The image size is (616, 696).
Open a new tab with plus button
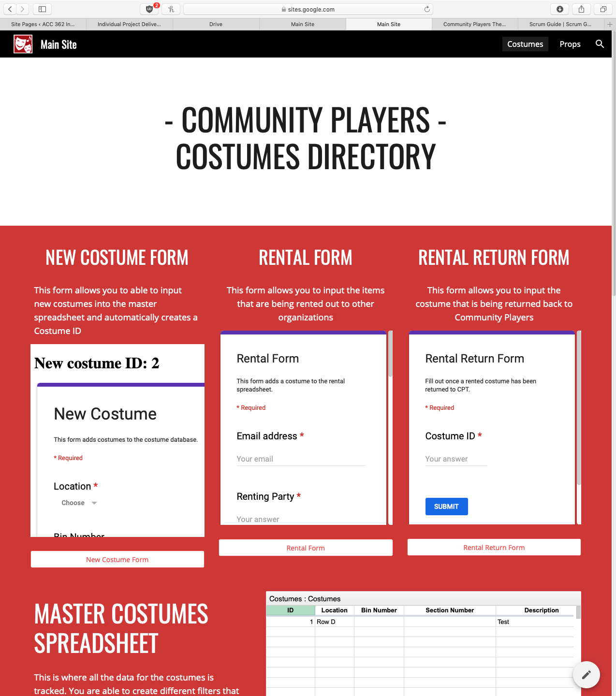pos(610,24)
